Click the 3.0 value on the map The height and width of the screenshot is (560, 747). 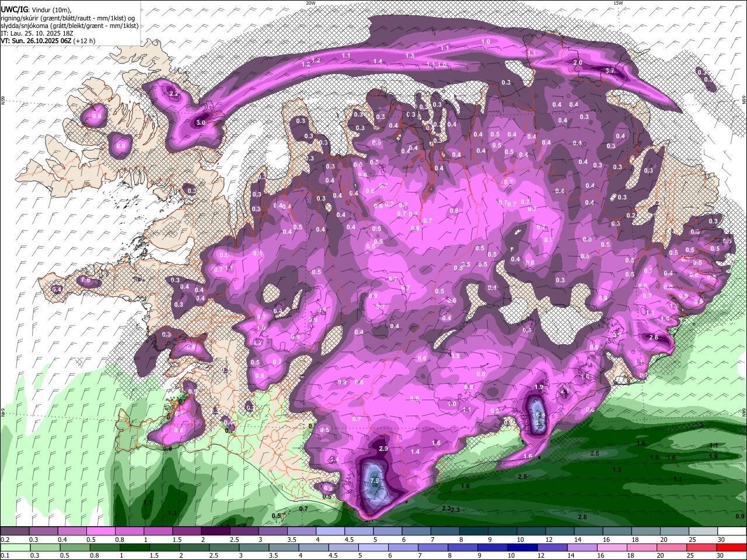[x=200, y=123]
